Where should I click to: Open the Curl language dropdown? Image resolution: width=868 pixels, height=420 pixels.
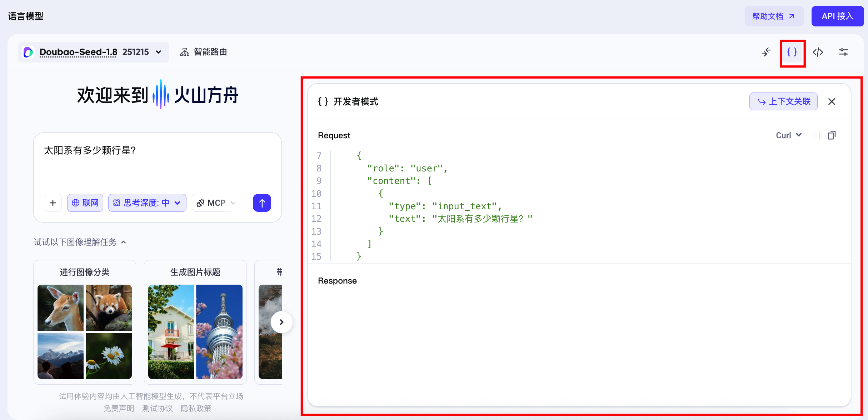789,135
